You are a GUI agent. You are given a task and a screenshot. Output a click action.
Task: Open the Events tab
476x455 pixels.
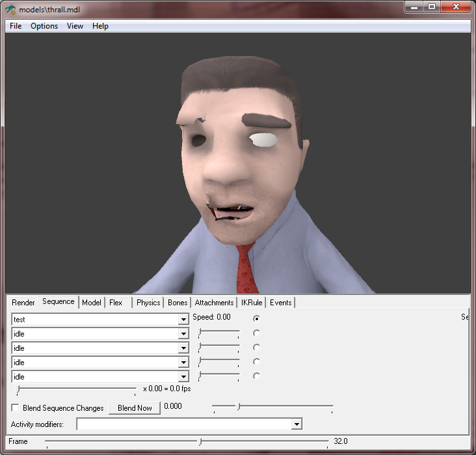[280, 303]
